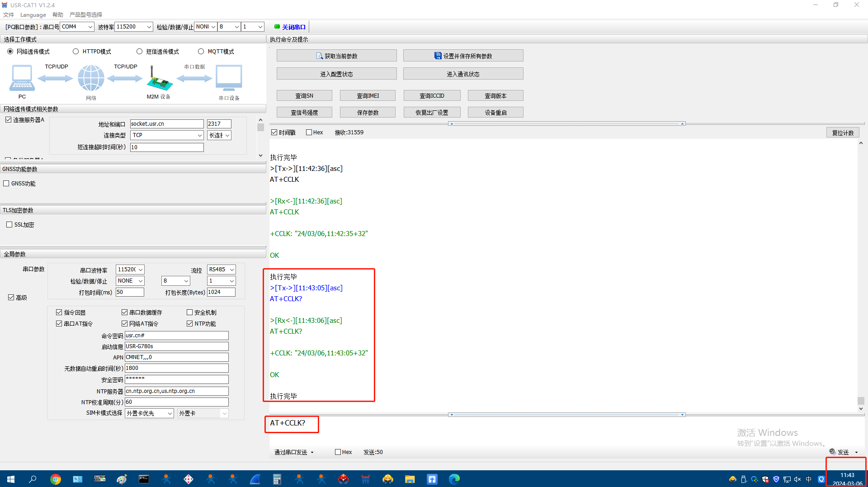Open File Explorer folder in the taskbar
The width and height of the screenshot is (868, 487).
tap(410, 479)
